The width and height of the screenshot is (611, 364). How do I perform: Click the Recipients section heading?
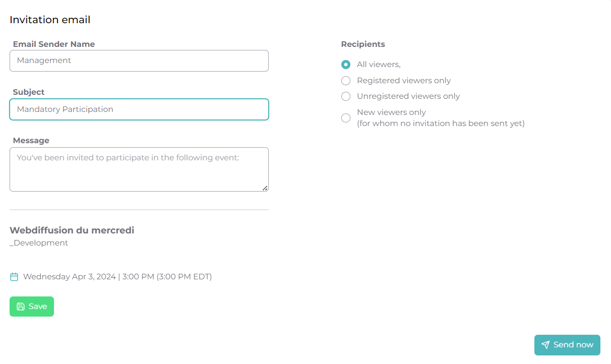tap(363, 44)
